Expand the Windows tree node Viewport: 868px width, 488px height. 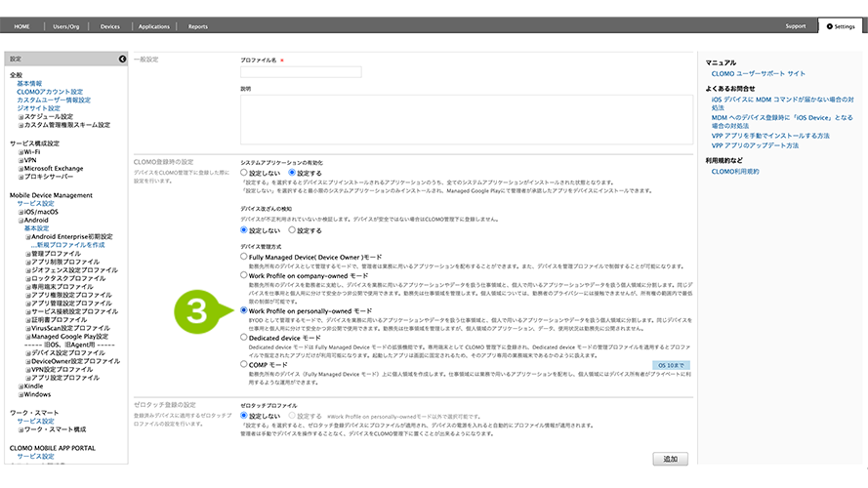(x=21, y=395)
